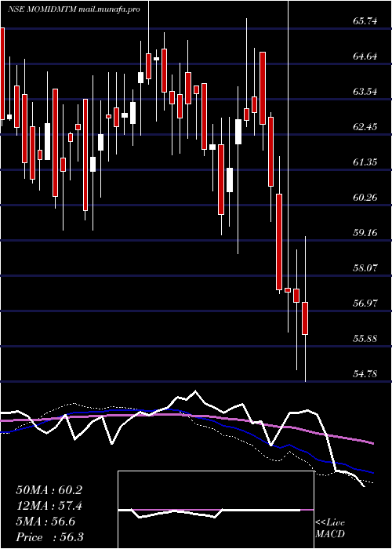Click inside the MACD indicator box
The image size is (392, 549).
[216, 510]
